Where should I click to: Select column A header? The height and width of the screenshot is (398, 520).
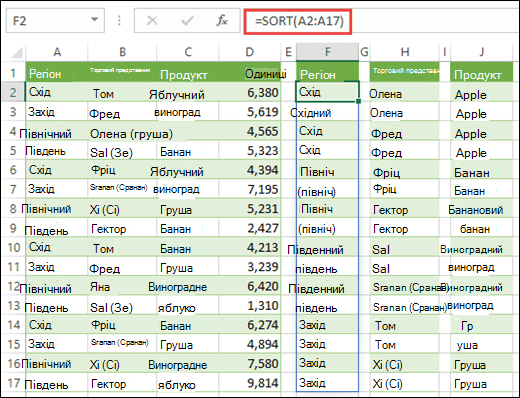(x=57, y=52)
